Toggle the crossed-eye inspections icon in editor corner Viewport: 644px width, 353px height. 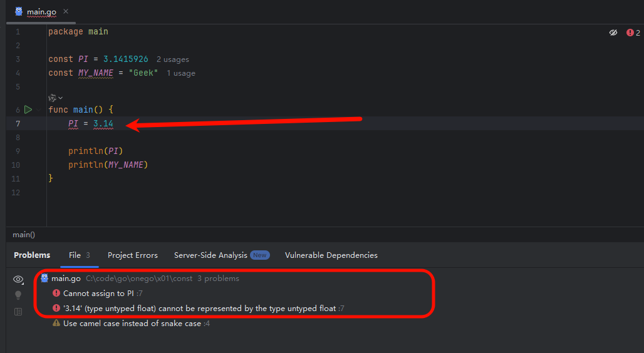click(613, 33)
